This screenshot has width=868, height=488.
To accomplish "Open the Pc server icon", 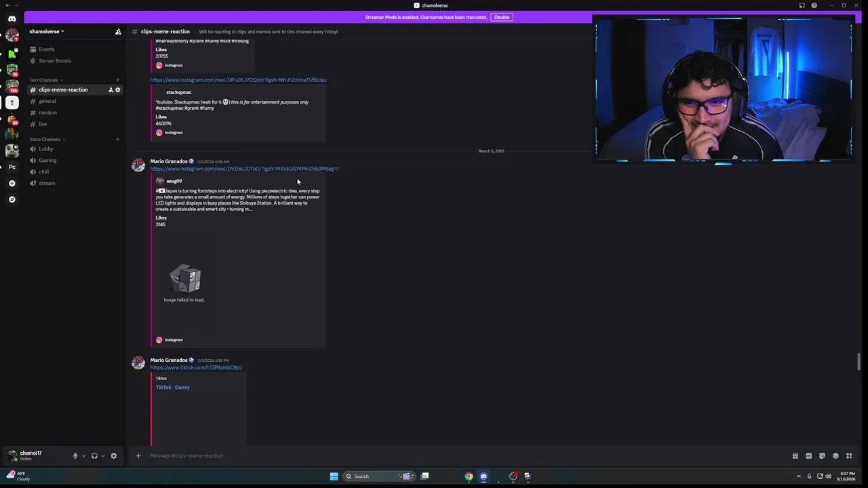I will point(12,167).
